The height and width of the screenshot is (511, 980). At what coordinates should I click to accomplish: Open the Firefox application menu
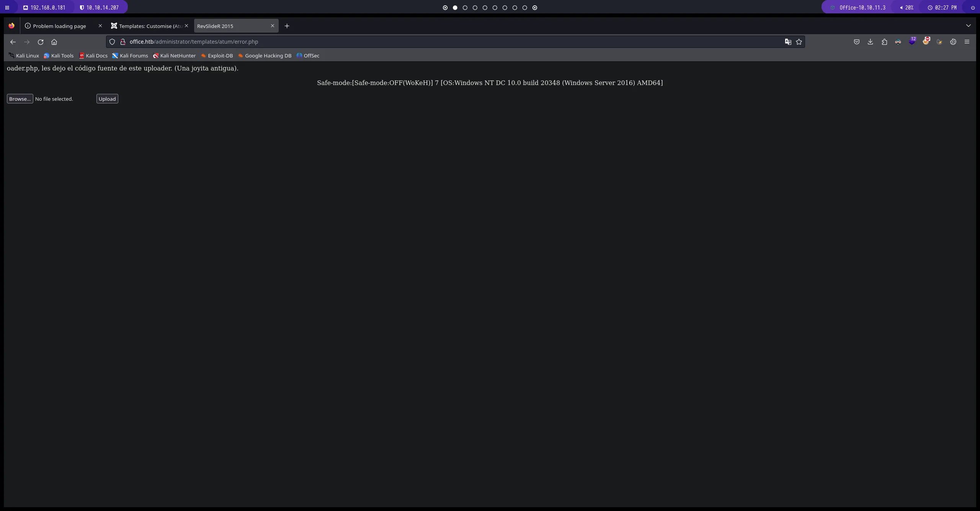click(967, 42)
